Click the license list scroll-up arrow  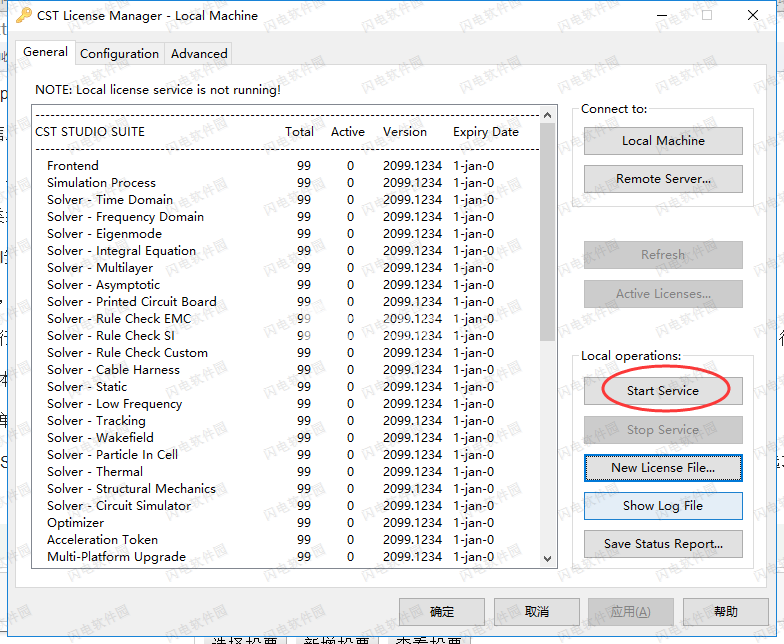(548, 116)
